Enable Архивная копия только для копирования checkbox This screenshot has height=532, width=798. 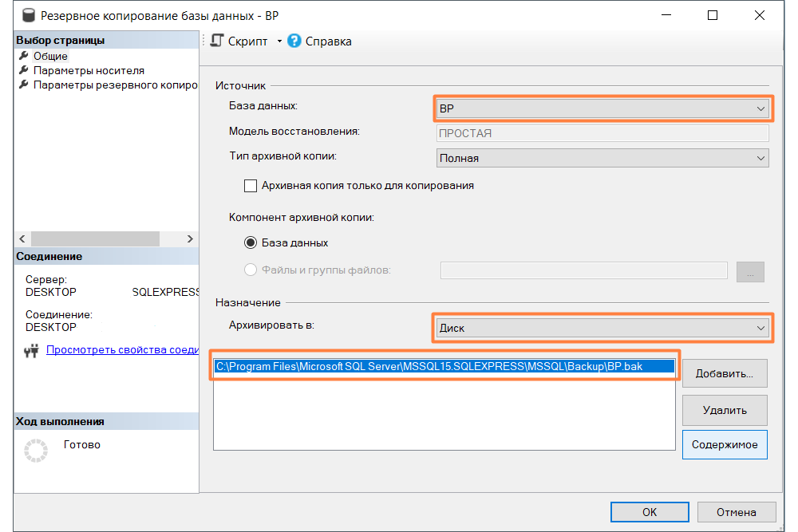click(x=251, y=186)
